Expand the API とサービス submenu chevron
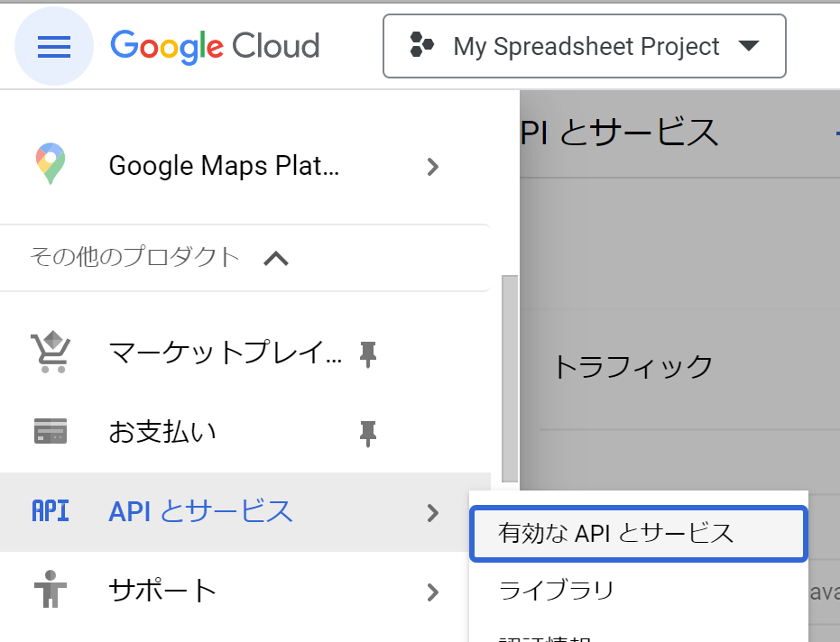Image resolution: width=840 pixels, height=642 pixels. click(x=434, y=510)
